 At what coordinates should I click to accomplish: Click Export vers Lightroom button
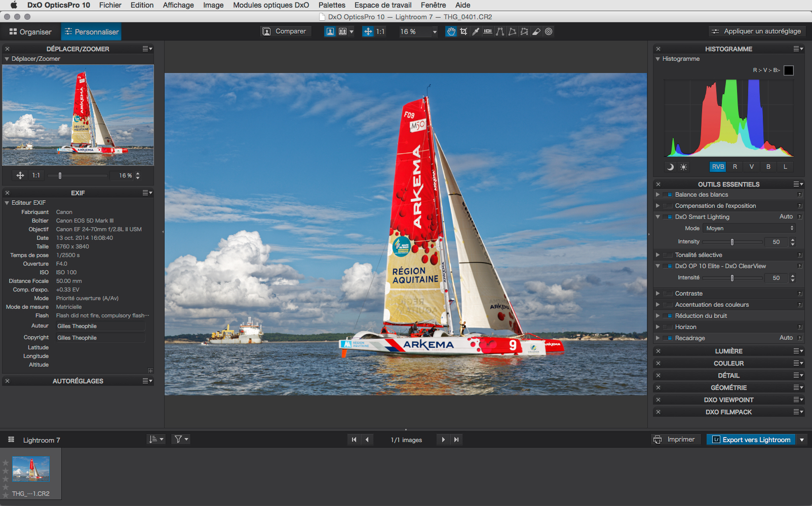[x=751, y=440]
